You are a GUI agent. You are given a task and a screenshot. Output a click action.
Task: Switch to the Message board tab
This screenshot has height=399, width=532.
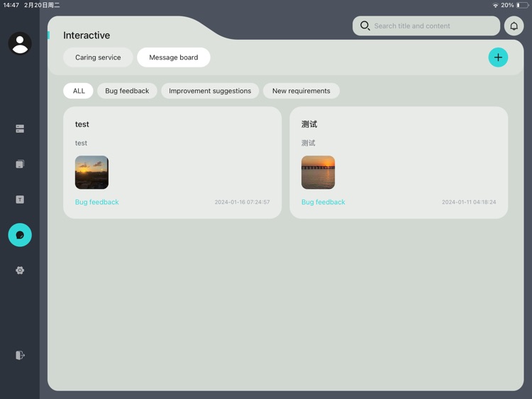[174, 58]
